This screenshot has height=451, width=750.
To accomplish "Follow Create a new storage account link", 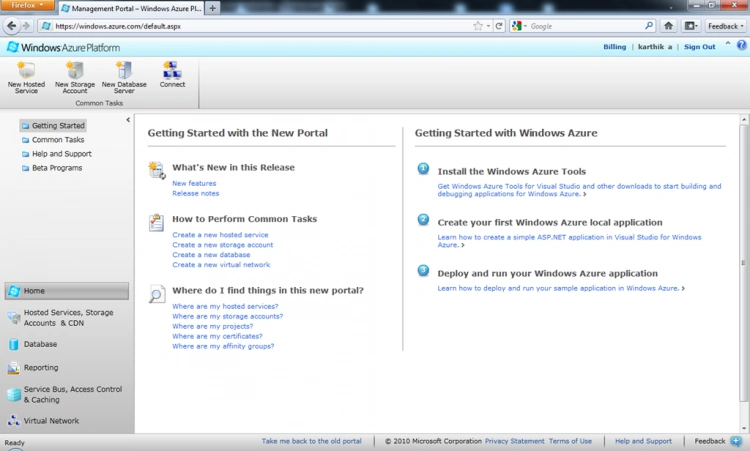I will (x=222, y=245).
